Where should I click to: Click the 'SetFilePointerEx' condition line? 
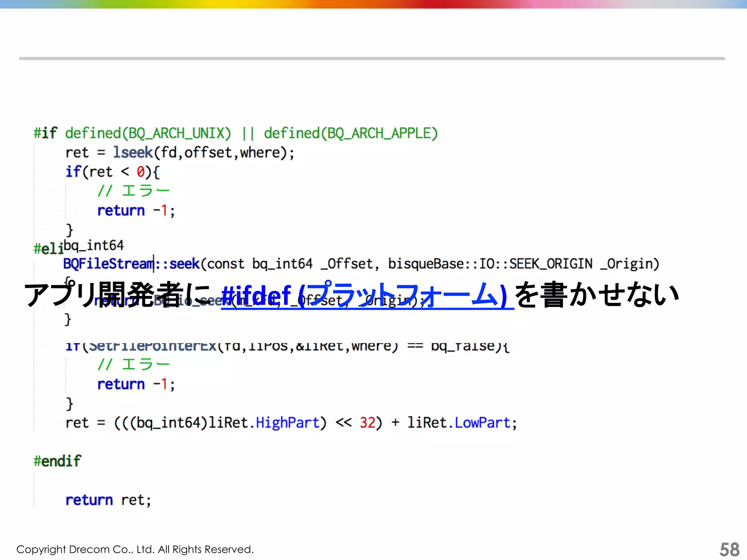pyautogui.click(x=287, y=346)
